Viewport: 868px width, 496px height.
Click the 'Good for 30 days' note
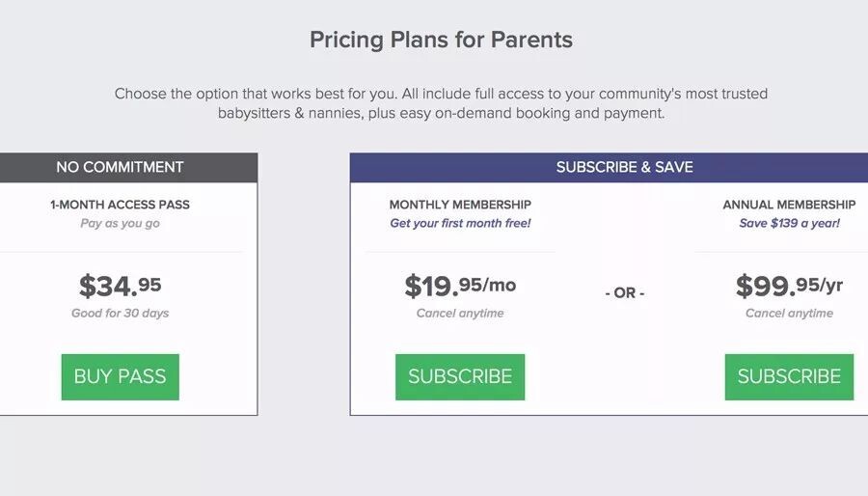coord(120,313)
